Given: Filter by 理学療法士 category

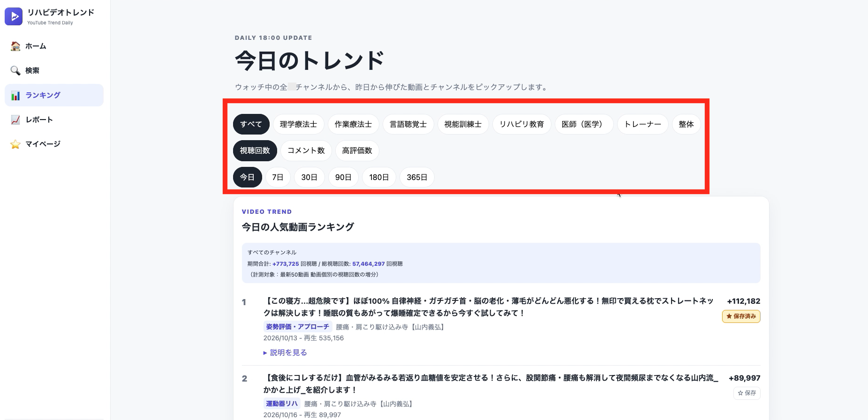Looking at the screenshot, I should pos(298,124).
